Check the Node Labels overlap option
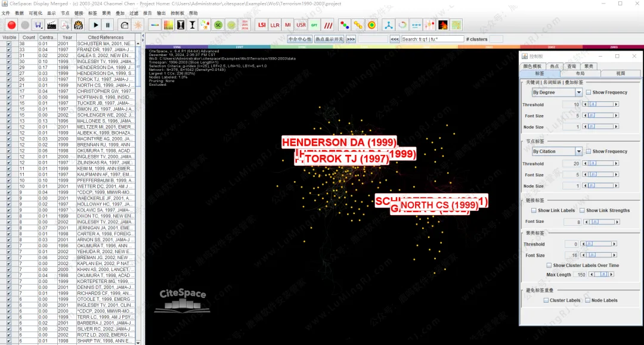Image resolution: width=644 pixels, height=345 pixels. pos(588,300)
